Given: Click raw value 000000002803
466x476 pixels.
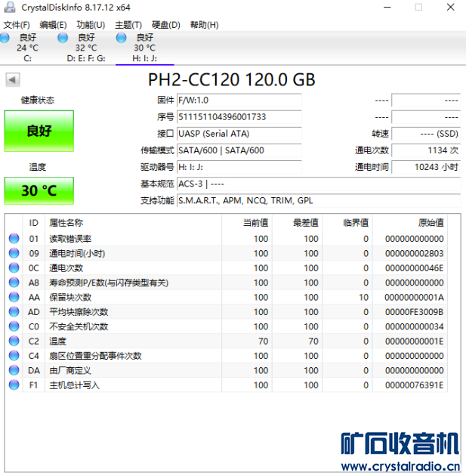Looking at the screenshot, I should coord(415,253).
